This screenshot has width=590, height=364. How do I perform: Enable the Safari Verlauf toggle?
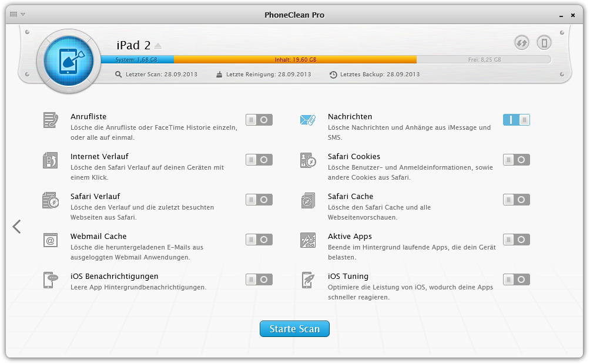259,200
